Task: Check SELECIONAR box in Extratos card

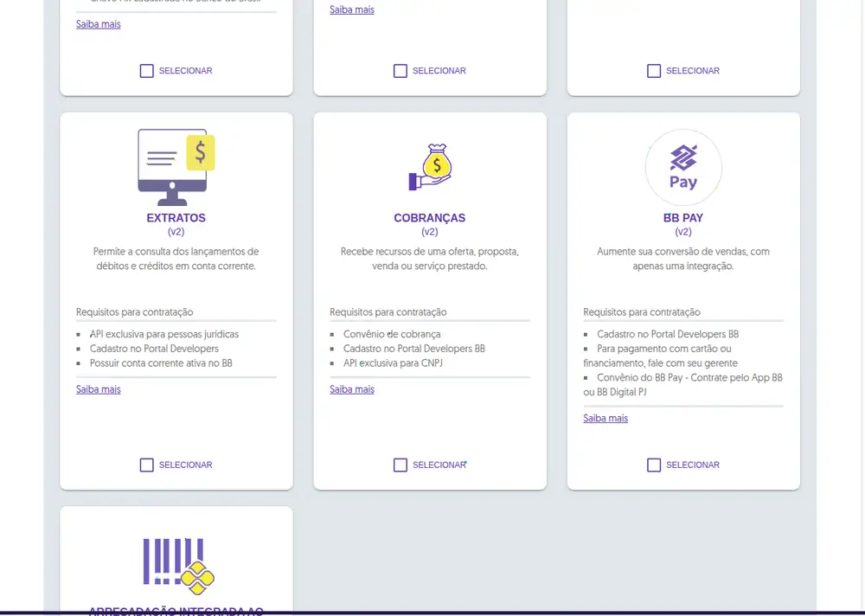Action: click(x=147, y=465)
